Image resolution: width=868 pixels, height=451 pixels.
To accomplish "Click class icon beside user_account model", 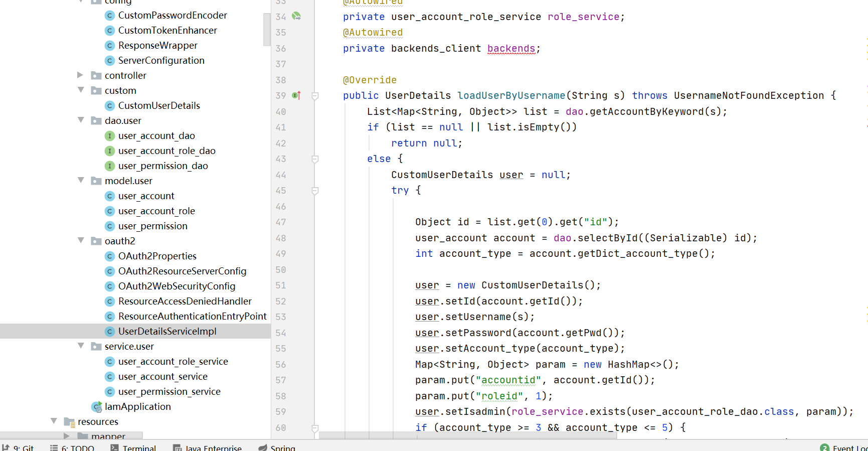I will click(x=110, y=196).
